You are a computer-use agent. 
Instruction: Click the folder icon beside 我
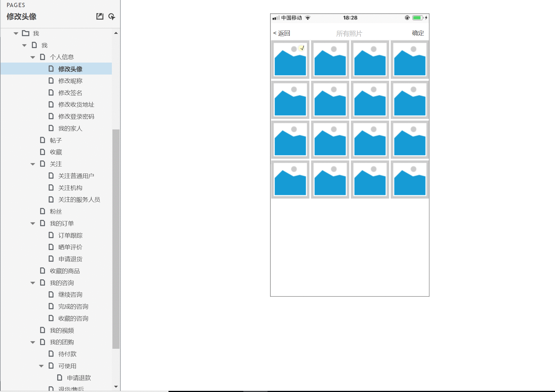click(x=26, y=33)
